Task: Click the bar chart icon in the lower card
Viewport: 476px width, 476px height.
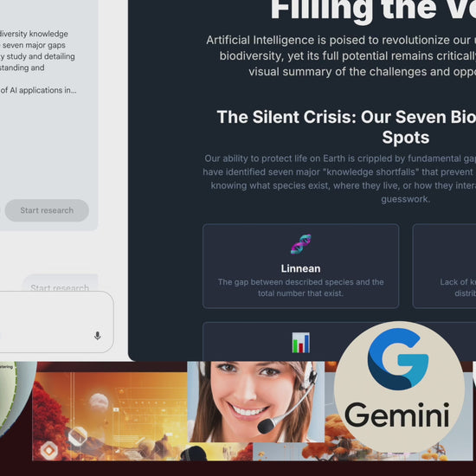Action: click(301, 343)
